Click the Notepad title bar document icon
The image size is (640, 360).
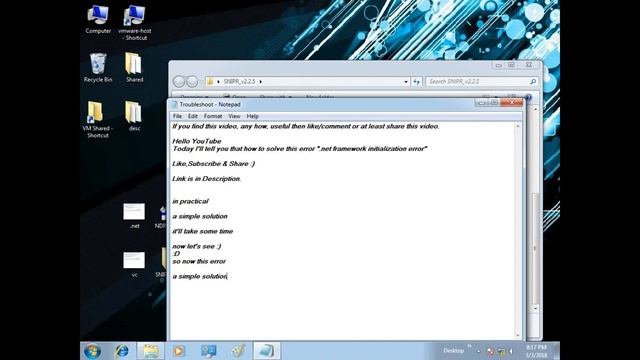[x=175, y=104]
